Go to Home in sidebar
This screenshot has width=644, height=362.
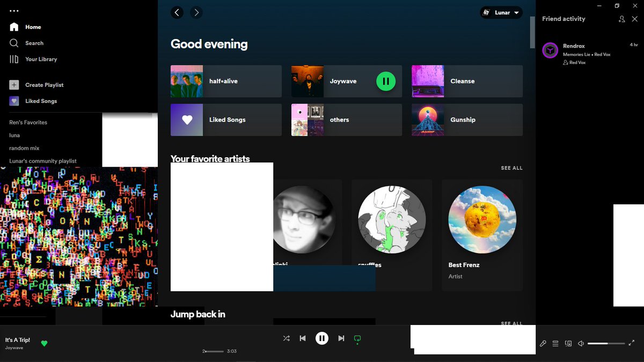coord(25,27)
